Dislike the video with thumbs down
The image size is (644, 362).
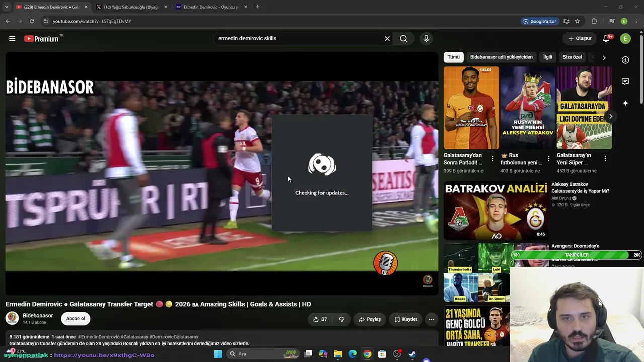pos(342,319)
